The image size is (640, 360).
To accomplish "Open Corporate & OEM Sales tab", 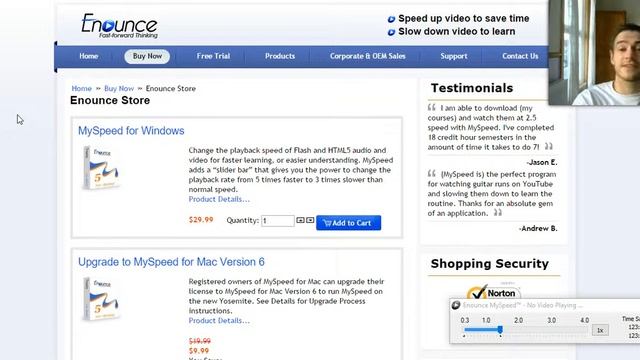I will [367, 56].
